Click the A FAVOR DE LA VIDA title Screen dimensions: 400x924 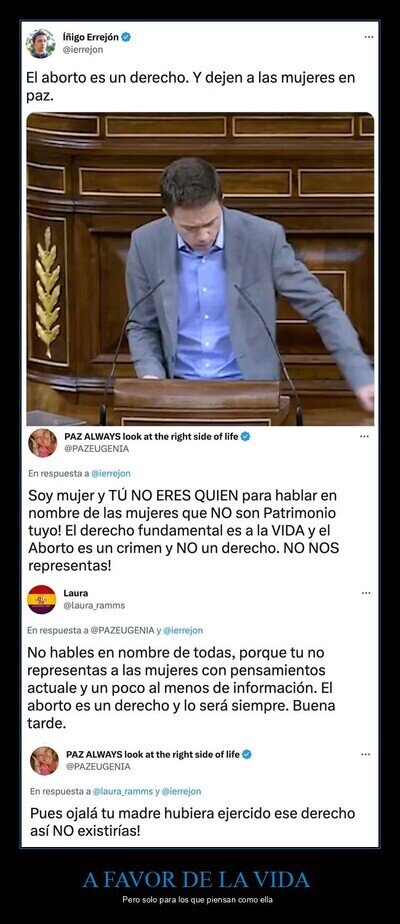point(197,880)
